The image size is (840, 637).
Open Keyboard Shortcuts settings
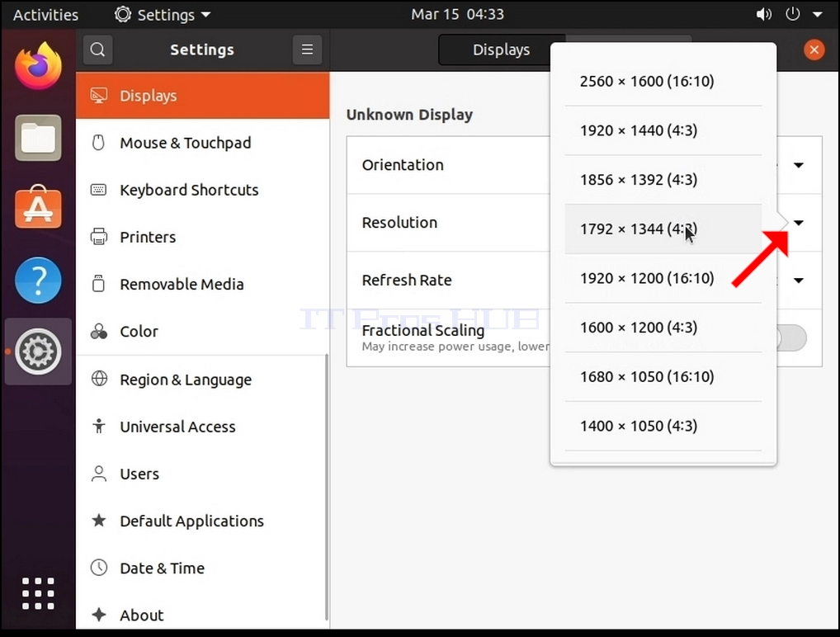click(x=202, y=190)
